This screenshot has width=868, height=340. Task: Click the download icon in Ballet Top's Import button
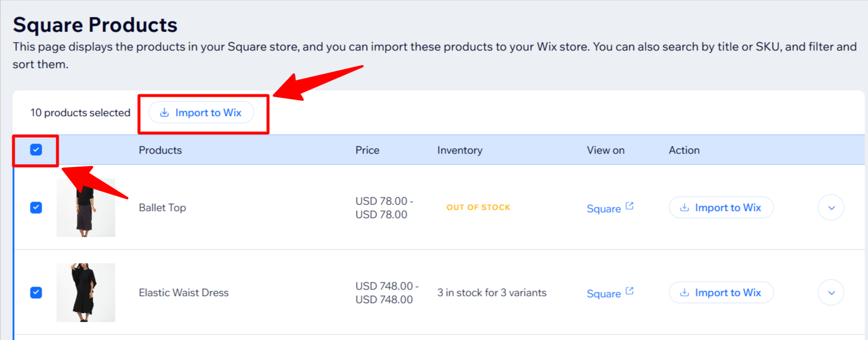684,208
